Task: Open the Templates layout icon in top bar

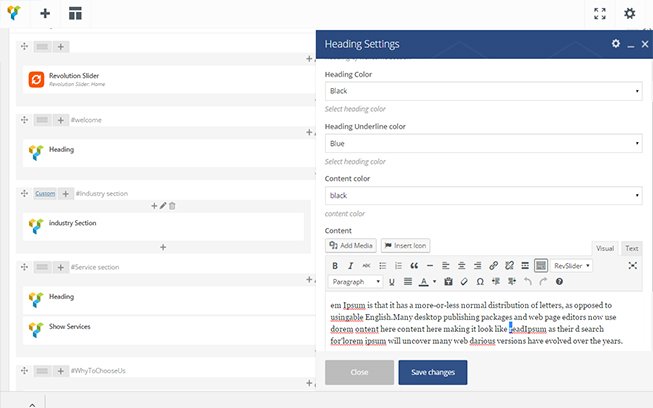Action: point(75,14)
